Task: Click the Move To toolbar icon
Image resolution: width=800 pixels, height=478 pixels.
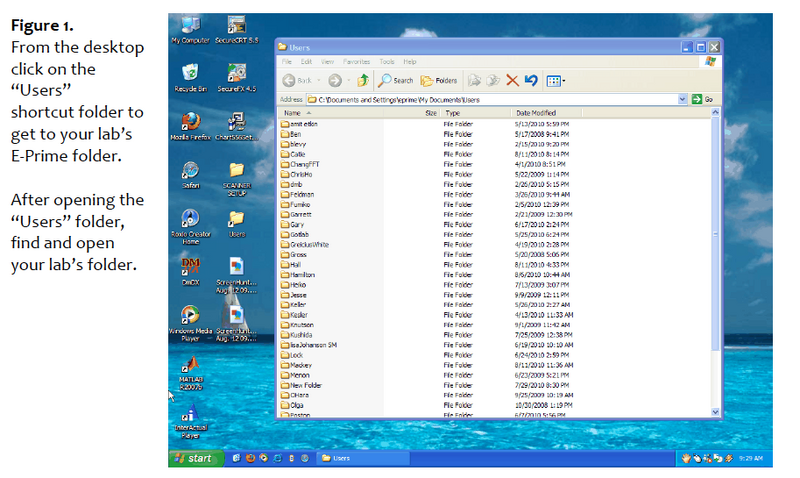Action: pyautogui.click(x=474, y=81)
